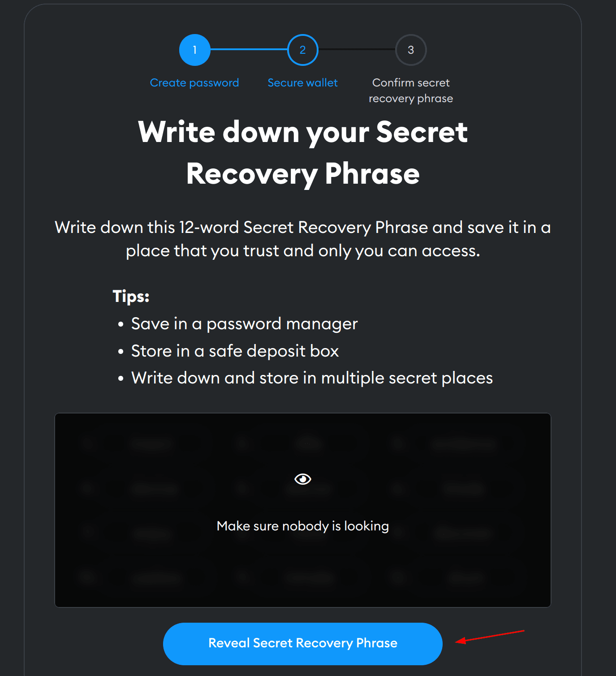Click the 'Write down your Secret Recovery Phrase' heading

(303, 153)
